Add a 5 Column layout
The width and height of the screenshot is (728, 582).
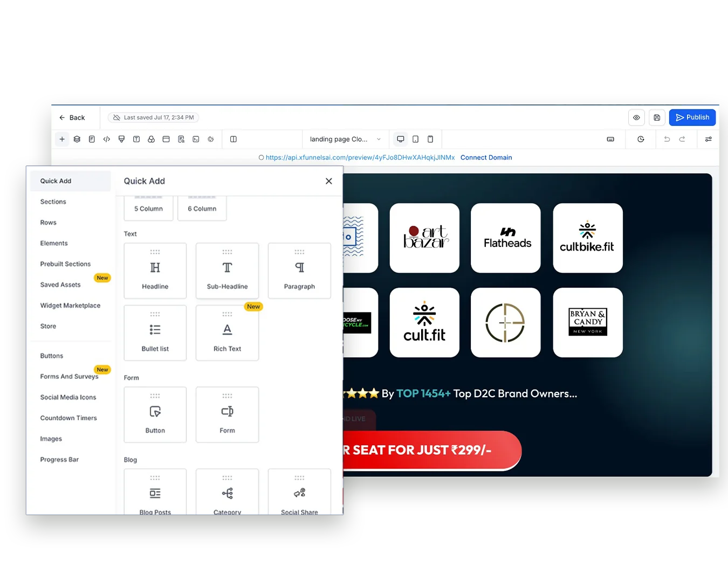(x=148, y=209)
